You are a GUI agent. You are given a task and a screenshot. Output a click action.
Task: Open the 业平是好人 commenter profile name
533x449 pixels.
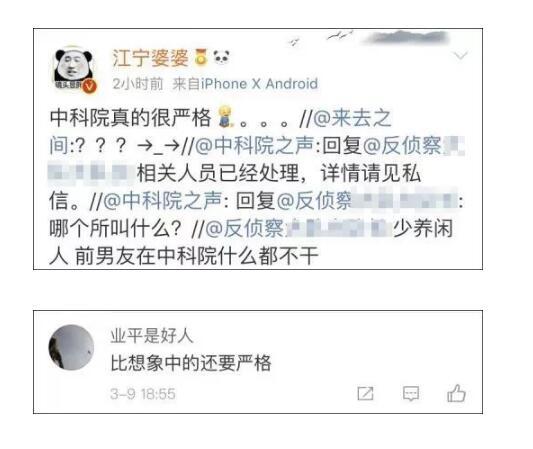tap(152, 336)
